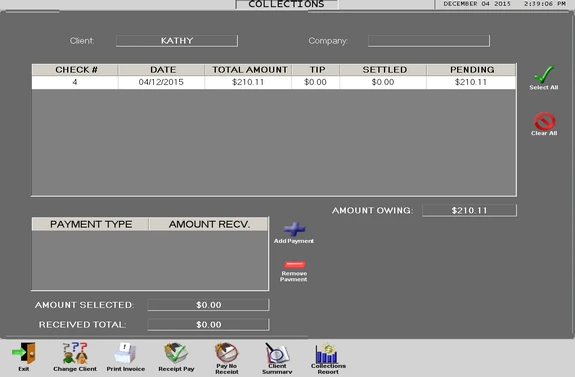Select Receipt Pay icon
This screenshot has width=575, height=377.
[x=176, y=353]
